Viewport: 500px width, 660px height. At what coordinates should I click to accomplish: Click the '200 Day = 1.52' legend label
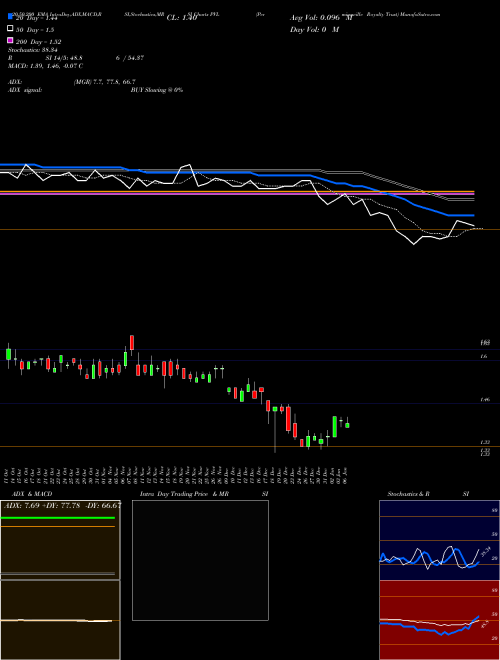[x=38, y=42]
